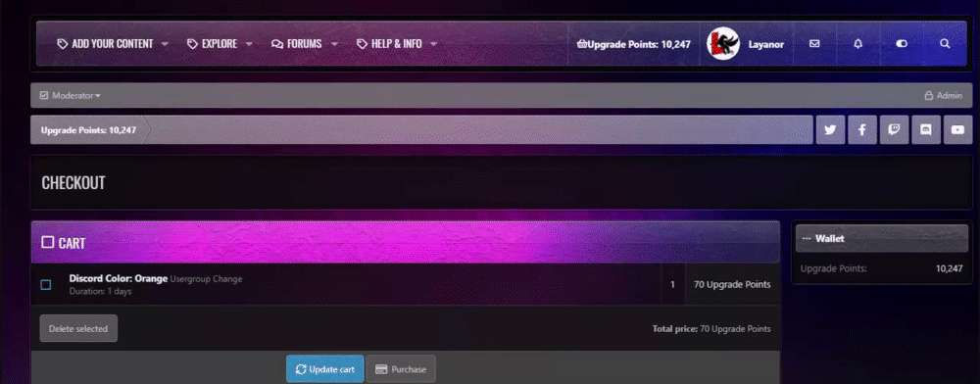The image size is (980, 384).
Task: Check the Discord Color: Orange item checkbox
Action: coord(46,285)
